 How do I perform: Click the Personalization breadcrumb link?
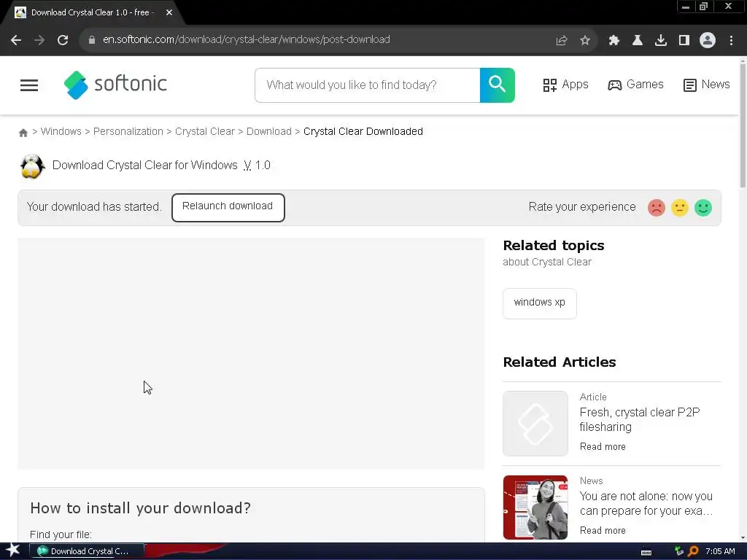[128, 131]
